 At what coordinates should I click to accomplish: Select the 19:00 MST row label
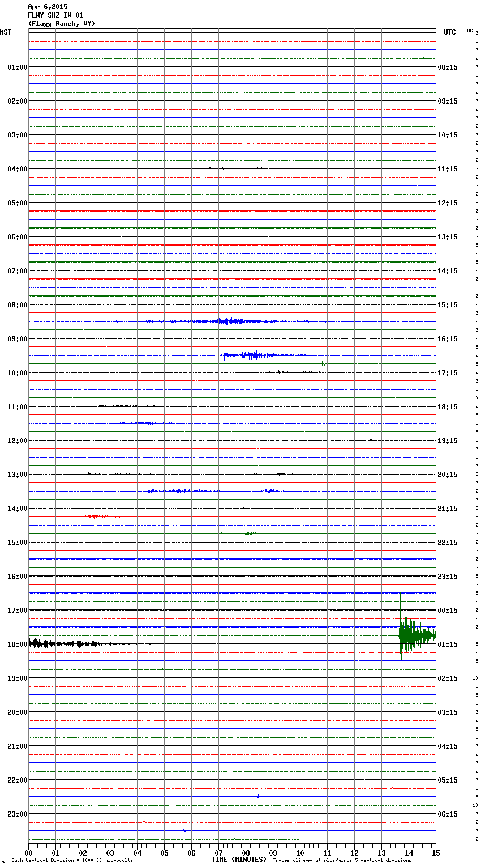click(18, 678)
